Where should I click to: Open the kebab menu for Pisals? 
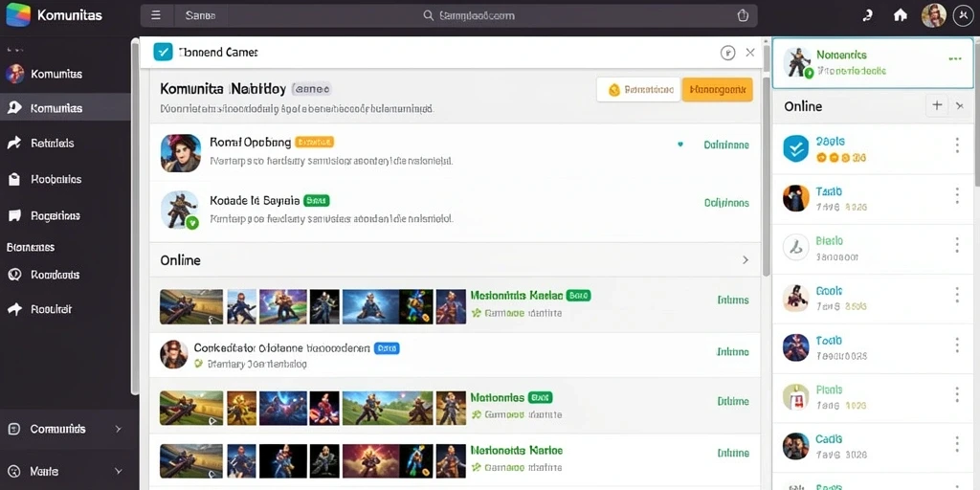click(x=956, y=394)
